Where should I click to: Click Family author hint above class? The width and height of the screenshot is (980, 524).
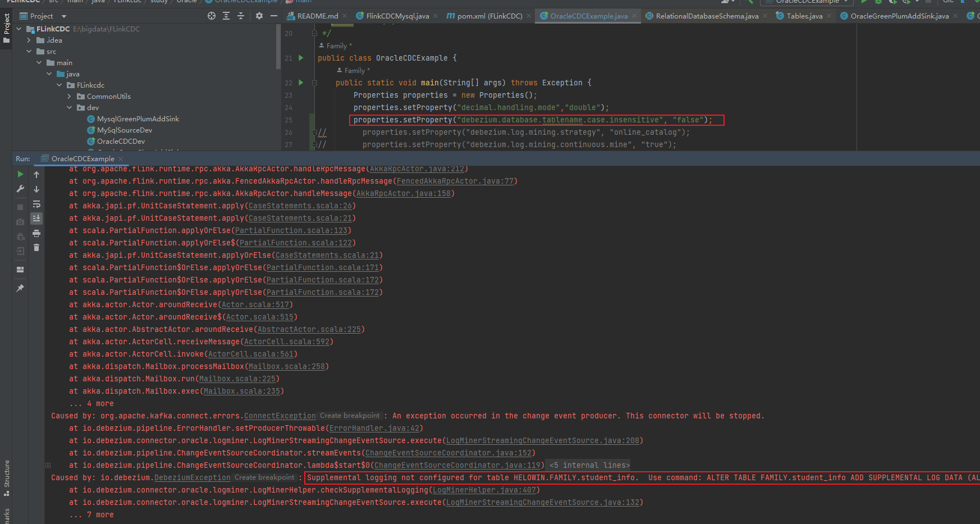[336, 46]
